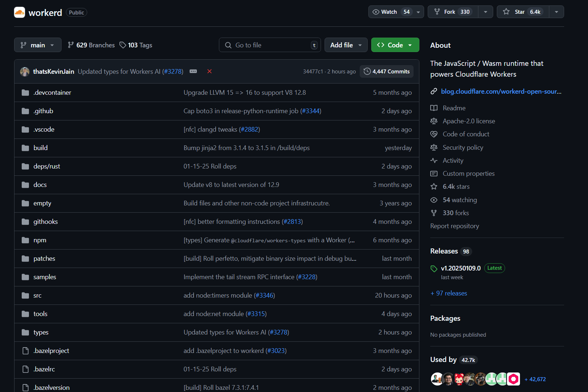Click the Used by heading
Image resolution: width=588 pixels, height=392 pixels.
point(443,359)
